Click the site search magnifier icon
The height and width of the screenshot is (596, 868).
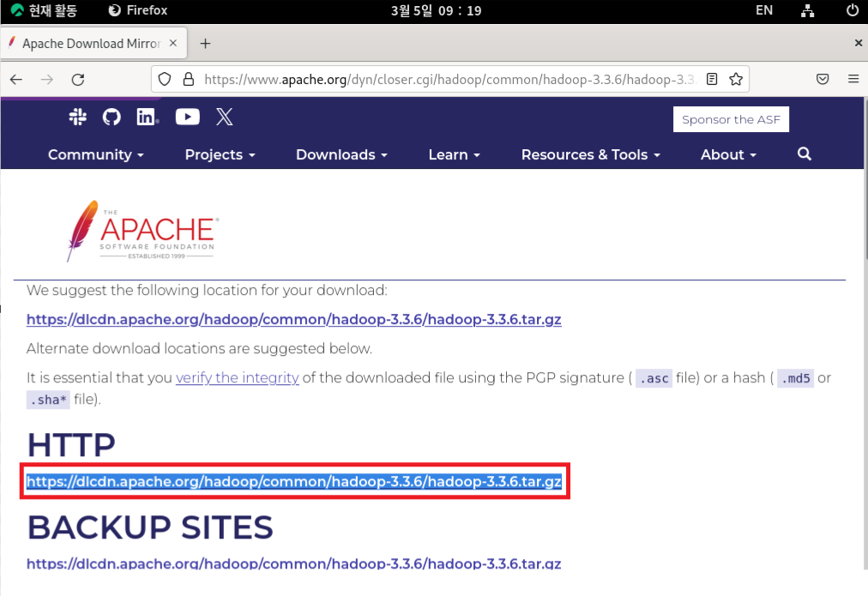pos(805,154)
